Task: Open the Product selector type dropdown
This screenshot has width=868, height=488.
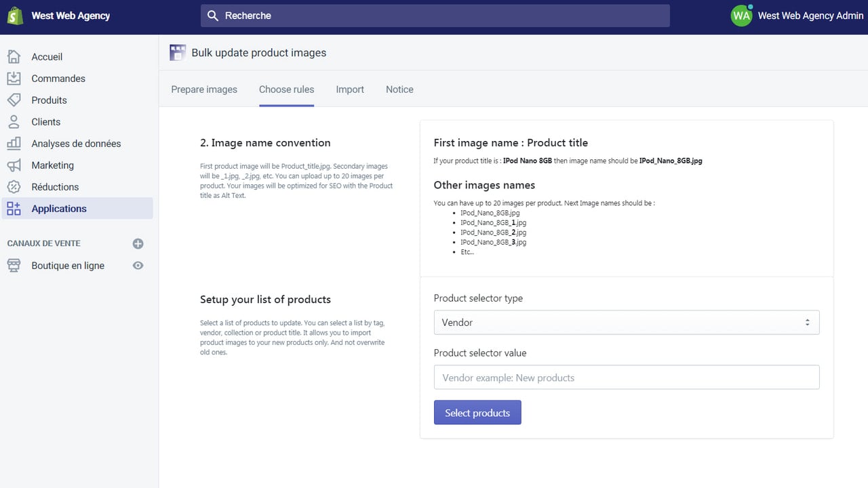Action: tap(627, 323)
